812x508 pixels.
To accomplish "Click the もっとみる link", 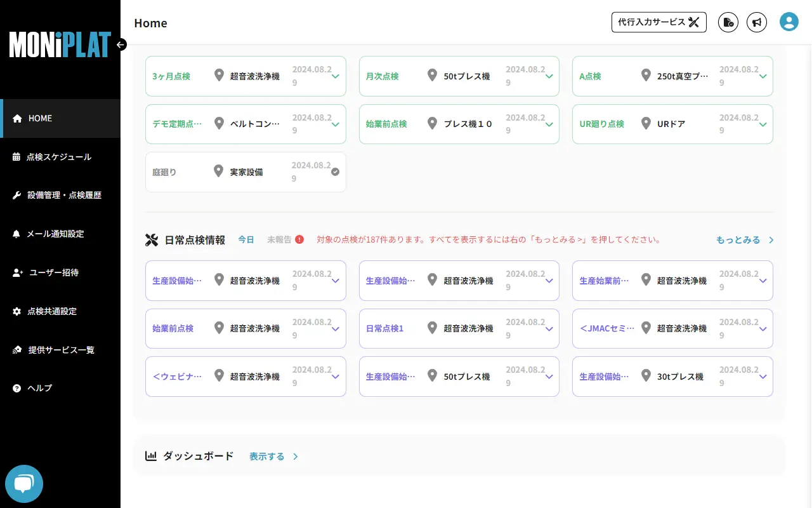I will click(738, 239).
